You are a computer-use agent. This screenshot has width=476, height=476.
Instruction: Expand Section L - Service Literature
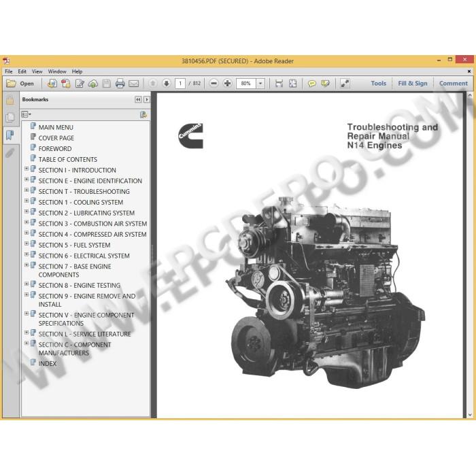(x=27, y=333)
